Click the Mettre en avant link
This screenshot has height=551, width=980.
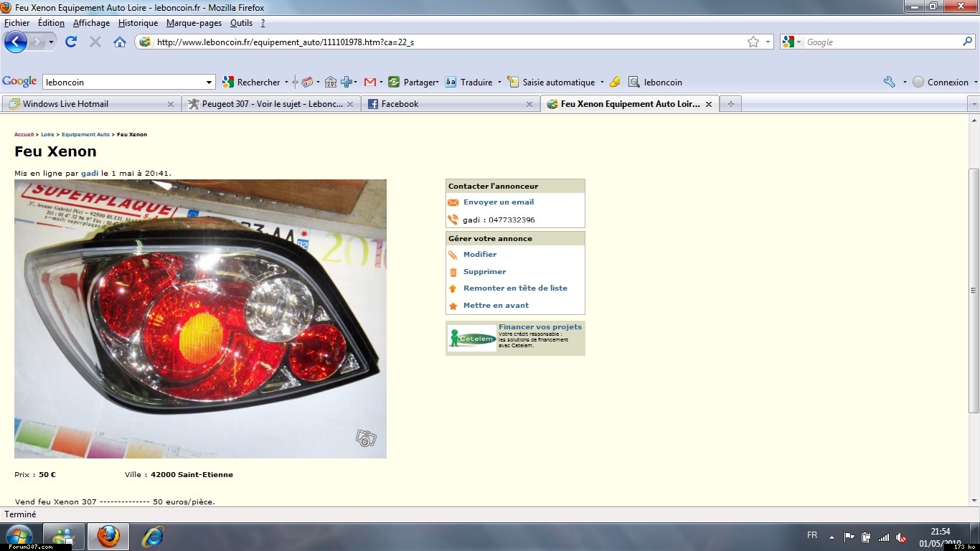(496, 306)
